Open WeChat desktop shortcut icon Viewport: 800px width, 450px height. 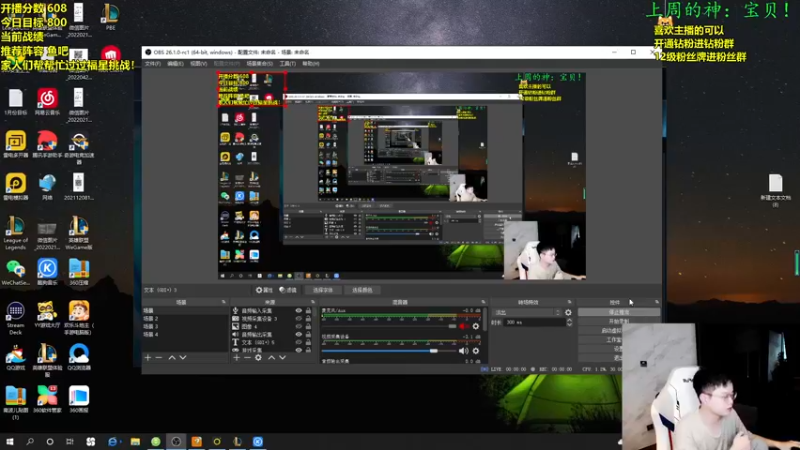pyautogui.click(x=15, y=273)
